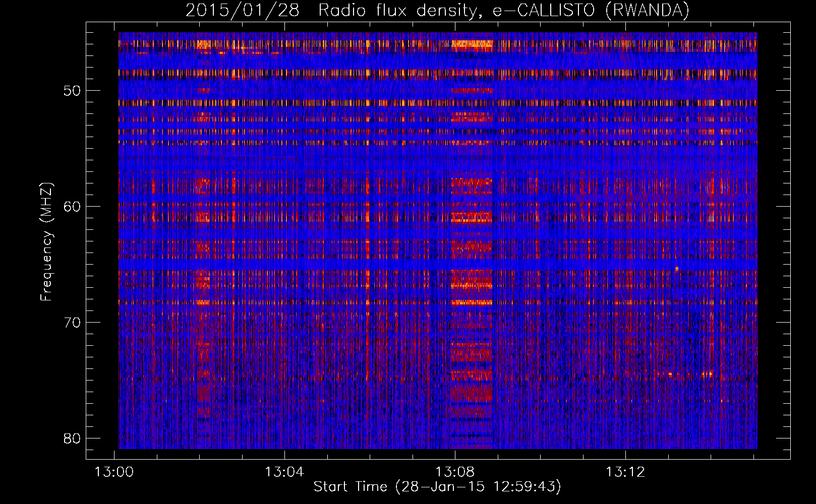816x504 pixels.
Task: Click the 'e-CALLISTO' station name in the title
Action: (x=544, y=10)
